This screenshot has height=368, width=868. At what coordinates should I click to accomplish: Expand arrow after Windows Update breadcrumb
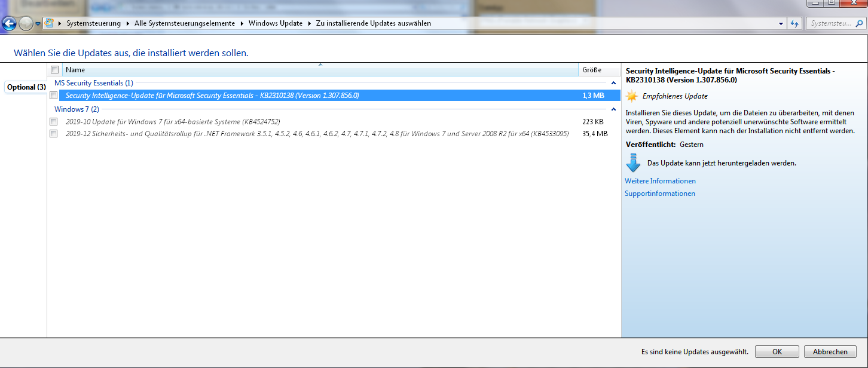pos(310,23)
